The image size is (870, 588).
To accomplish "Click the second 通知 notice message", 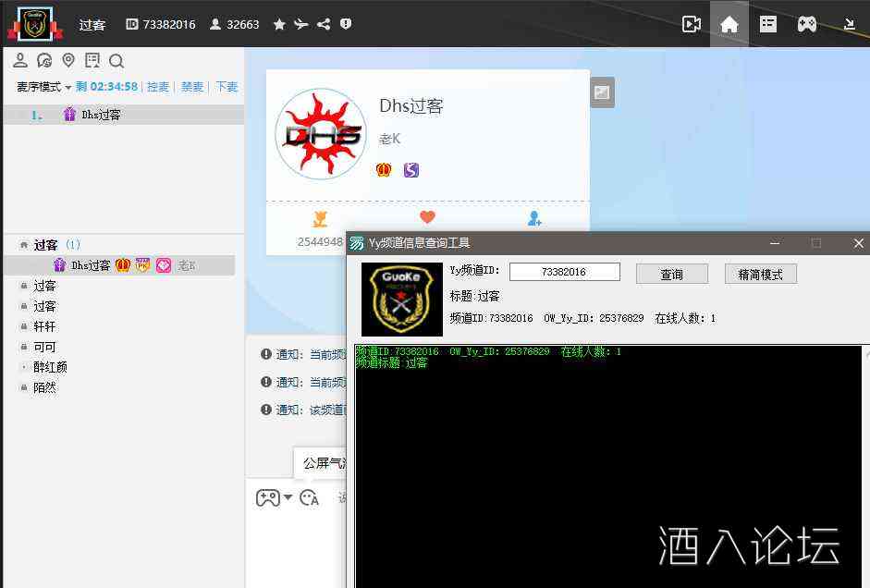I will tap(303, 382).
